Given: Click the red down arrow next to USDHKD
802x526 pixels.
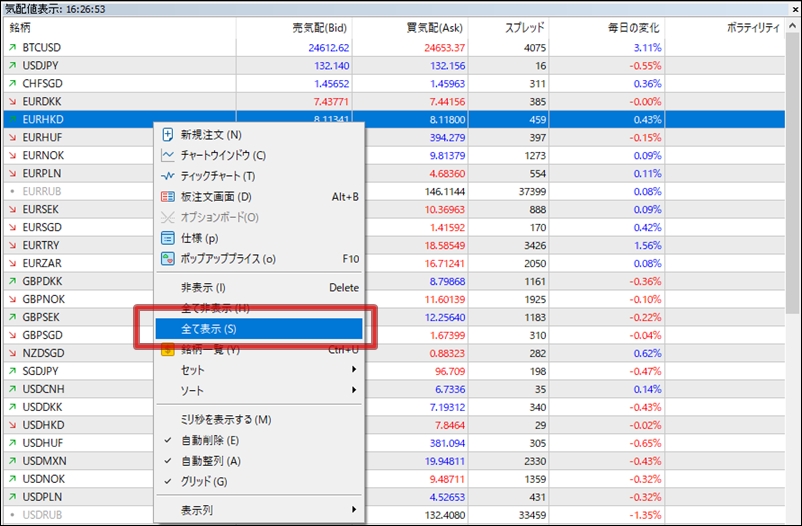Looking at the screenshot, I should [x=12, y=425].
